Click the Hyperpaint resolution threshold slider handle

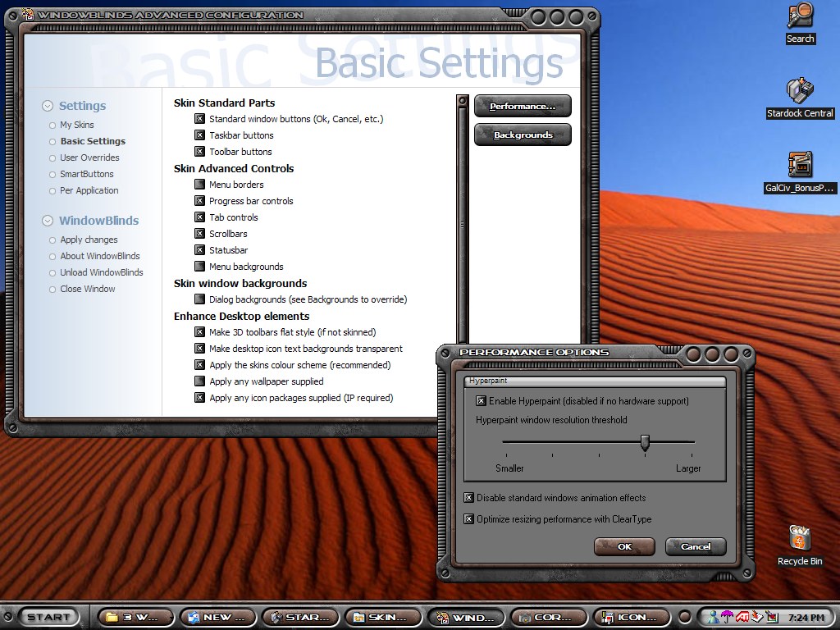[645, 442]
